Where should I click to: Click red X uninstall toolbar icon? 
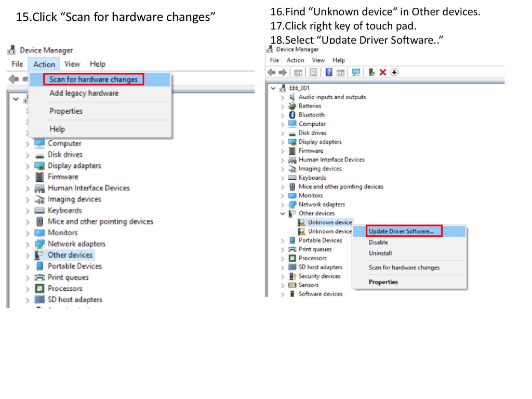coord(383,72)
